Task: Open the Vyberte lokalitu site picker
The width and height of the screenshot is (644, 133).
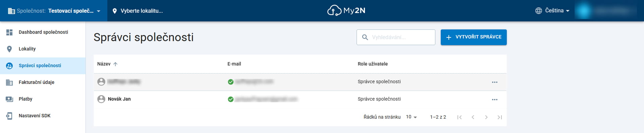Action: [x=138, y=11]
